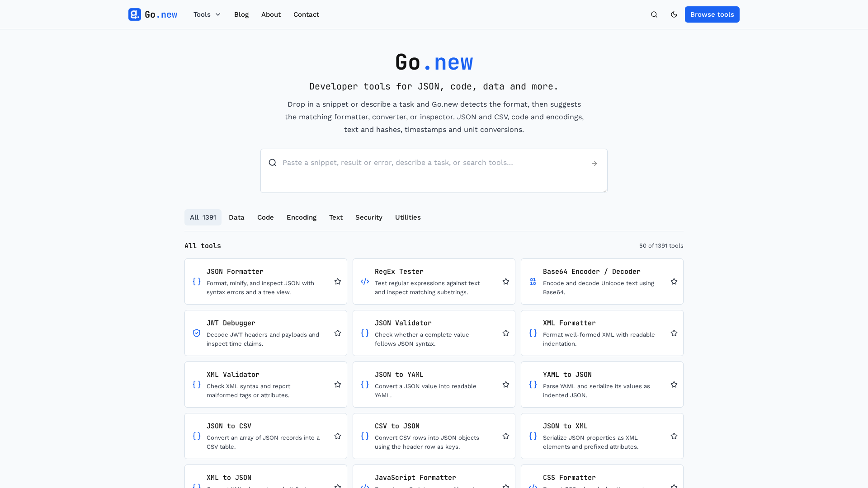Image resolution: width=868 pixels, height=488 pixels.
Task: Star the Base64 Encoder / Decoder tool
Action: (674, 282)
